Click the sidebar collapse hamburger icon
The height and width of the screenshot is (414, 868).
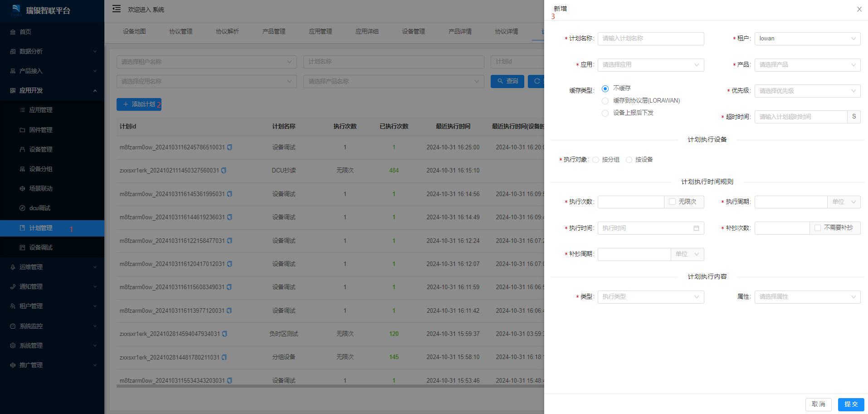click(117, 9)
